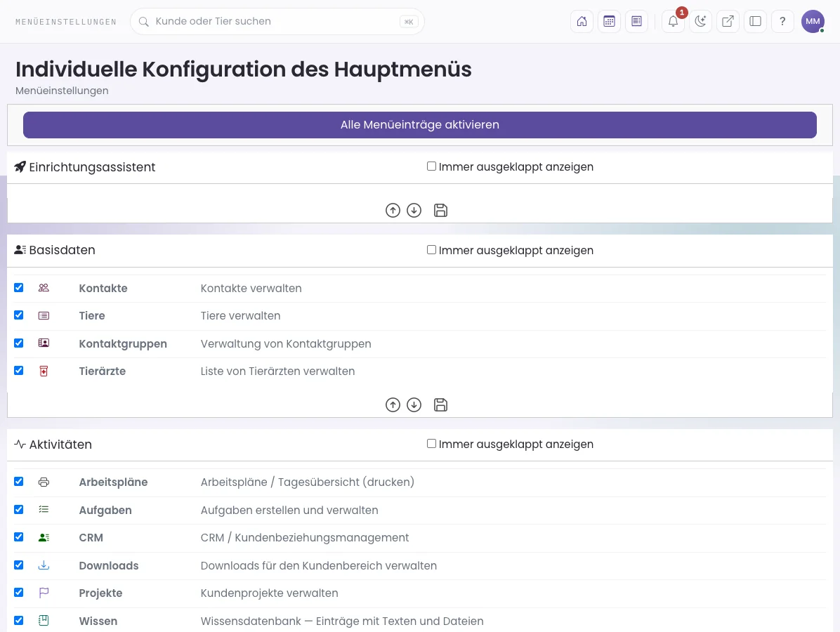Uncheck the Wissen menu entry
This screenshot has height=632, width=840.
click(19, 620)
